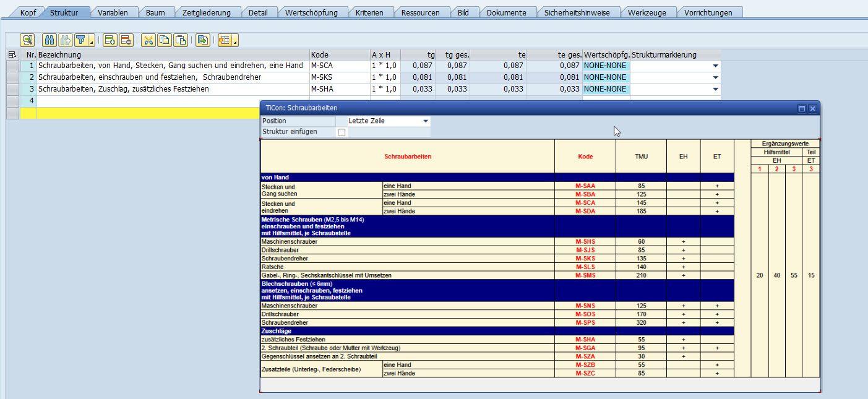Select the row 1 selector box
868x399 pixels.
click(x=12, y=66)
